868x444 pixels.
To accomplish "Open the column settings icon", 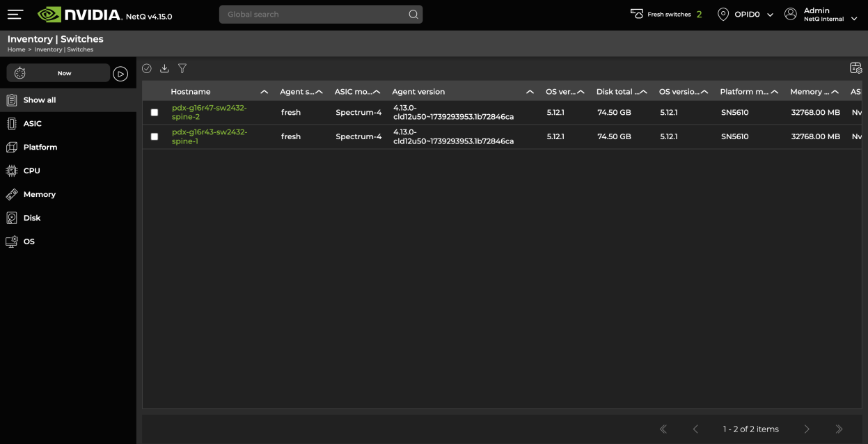I will click(856, 68).
